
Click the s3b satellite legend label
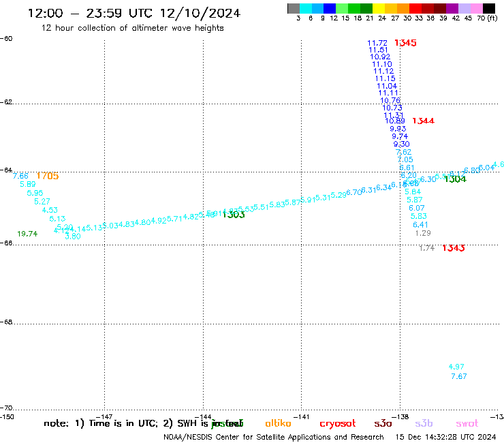(x=424, y=423)
